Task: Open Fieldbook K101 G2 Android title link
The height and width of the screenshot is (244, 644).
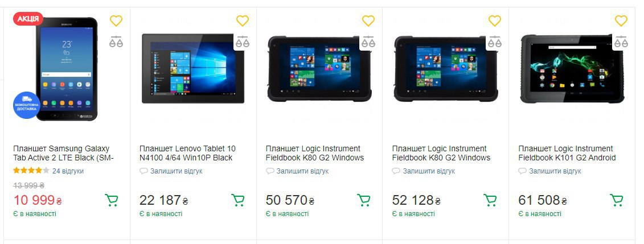Action: click(x=567, y=153)
